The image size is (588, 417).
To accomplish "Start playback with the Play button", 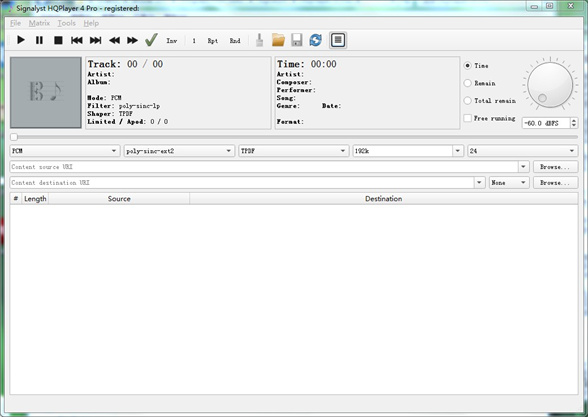I will coord(21,40).
